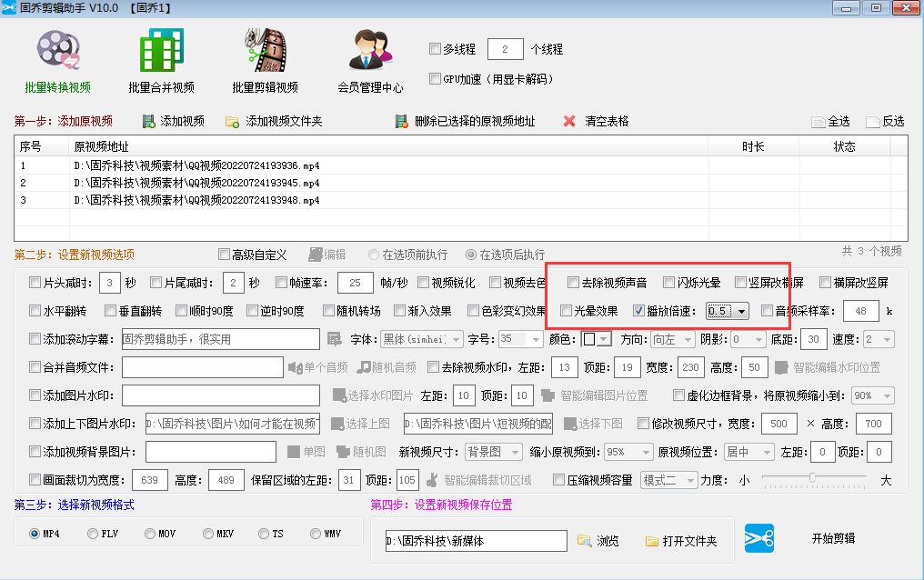This screenshot has height=580, width=924.
Task: Select the MKV format radio button
Action: tap(208, 534)
